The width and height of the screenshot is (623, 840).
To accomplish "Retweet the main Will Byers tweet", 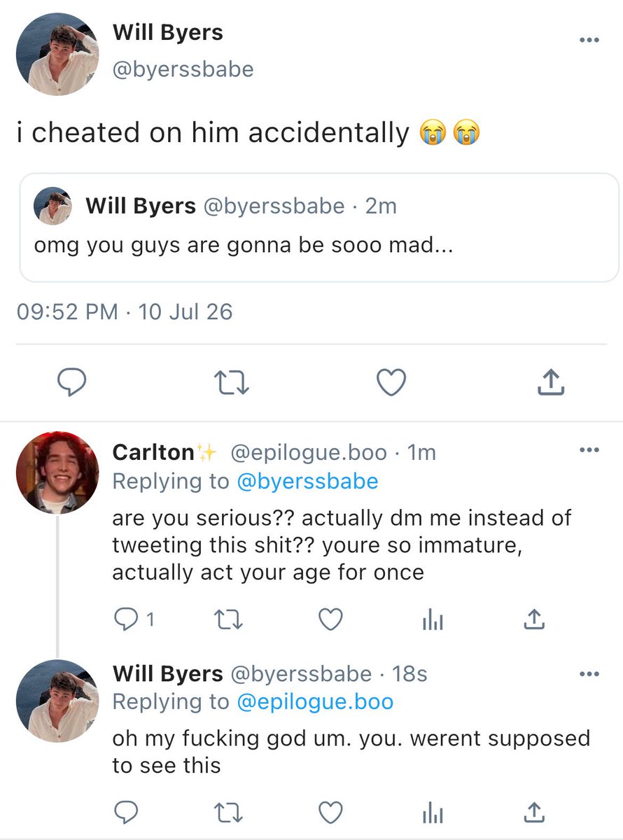I will pyautogui.click(x=232, y=383).
